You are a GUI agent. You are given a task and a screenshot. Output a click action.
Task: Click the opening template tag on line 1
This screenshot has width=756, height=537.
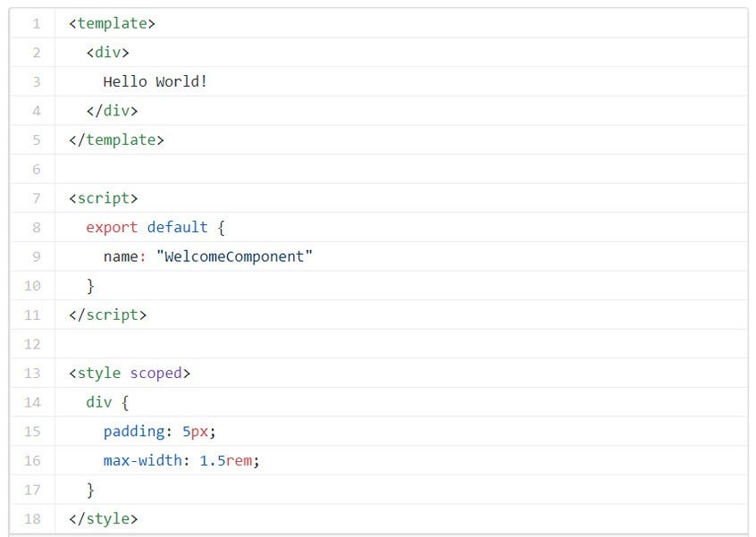click(111, 23)
